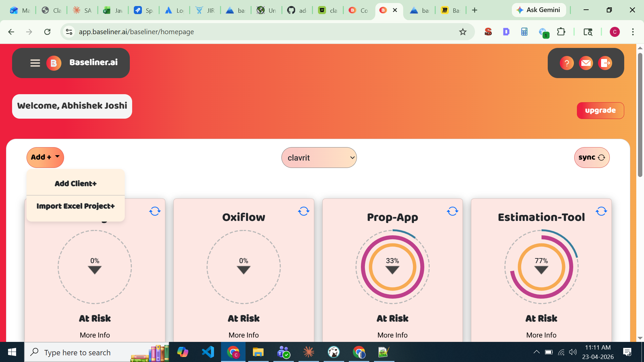
Task: Expand the 0% triangle left of Oxiflow
Action: 95,270
